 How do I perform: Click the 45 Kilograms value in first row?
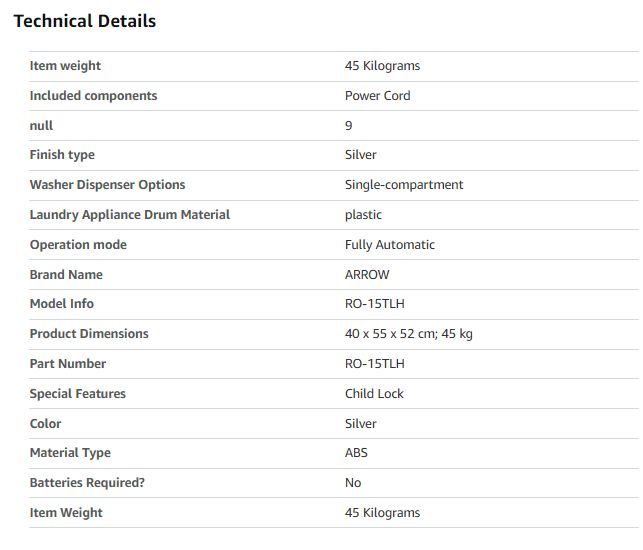pyautogui.click(x=382, y=66)
